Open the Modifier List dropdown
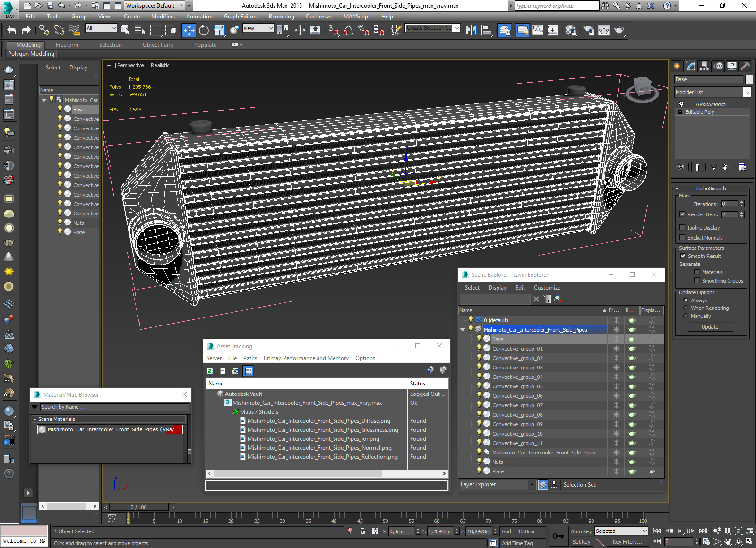This screenshot has height=548, width=756. 713,92
